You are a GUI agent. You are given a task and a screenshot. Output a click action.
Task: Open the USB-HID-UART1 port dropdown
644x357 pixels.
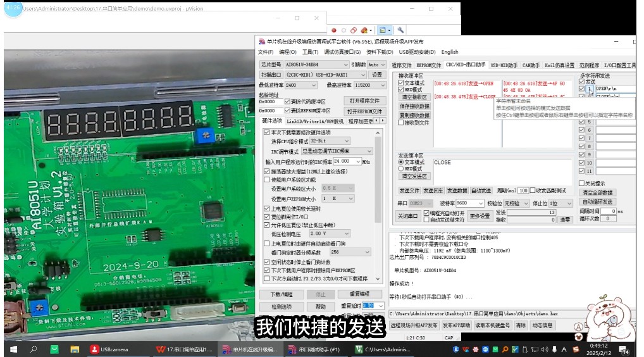325,75
